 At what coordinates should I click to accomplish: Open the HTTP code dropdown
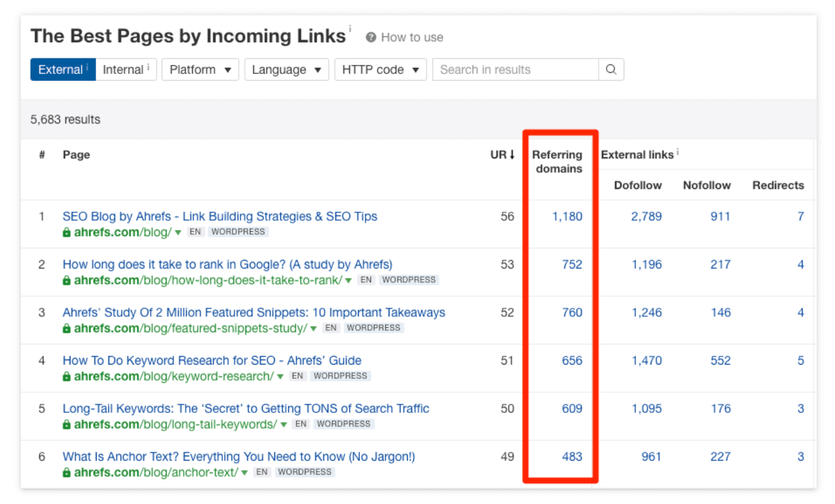380,70
